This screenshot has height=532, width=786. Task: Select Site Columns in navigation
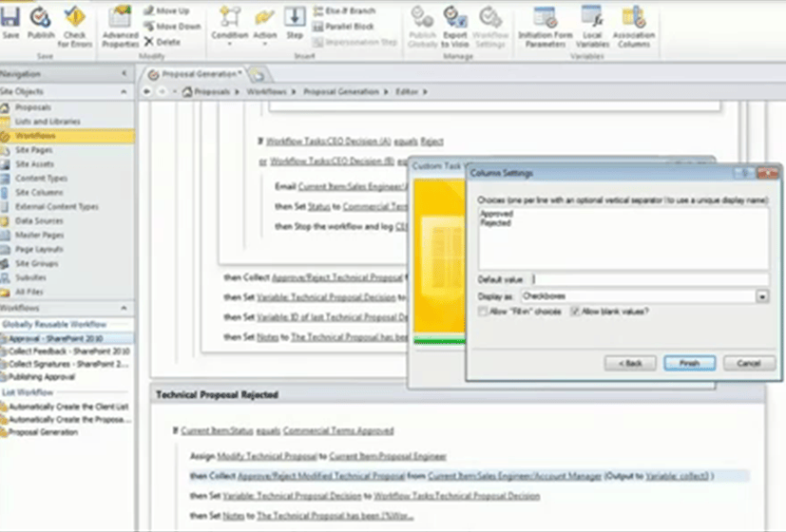point(39,192)
